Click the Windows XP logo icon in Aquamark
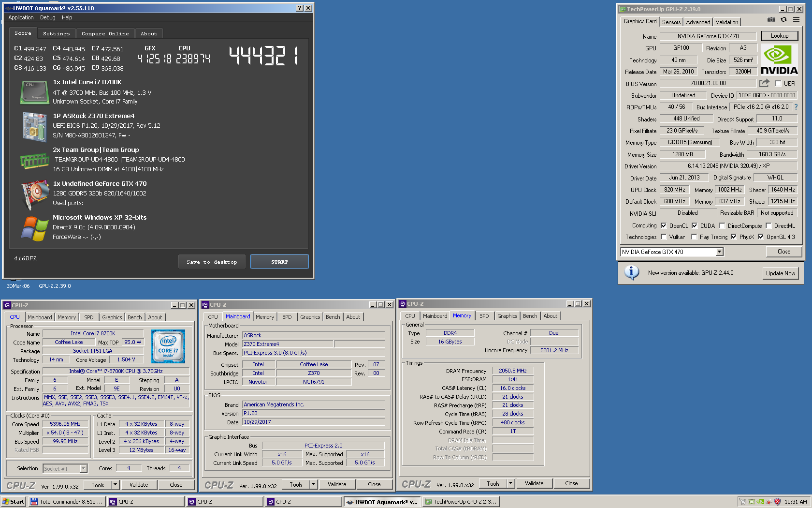Image resolution: width=812 pixels, height=508 pixels. 34,228
